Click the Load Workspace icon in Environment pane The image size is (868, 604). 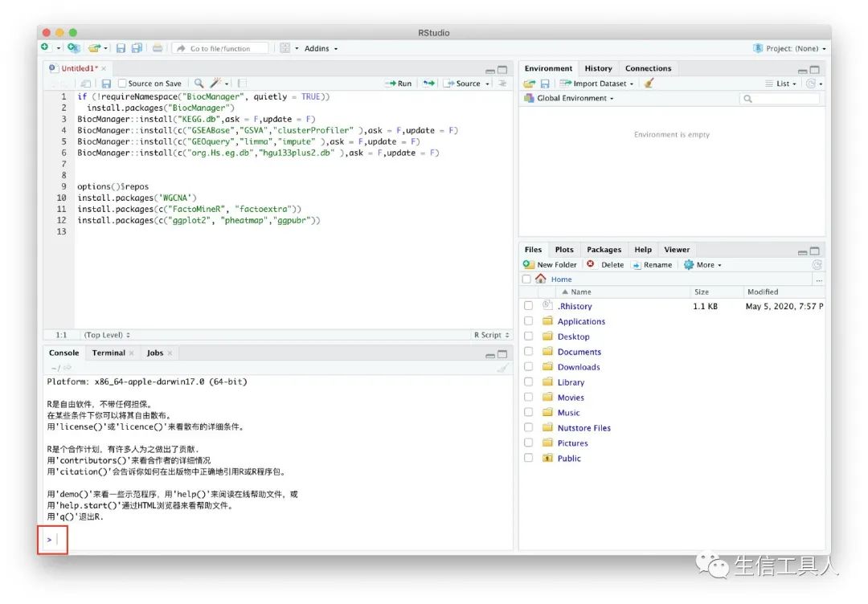click(x=530, y=84)
